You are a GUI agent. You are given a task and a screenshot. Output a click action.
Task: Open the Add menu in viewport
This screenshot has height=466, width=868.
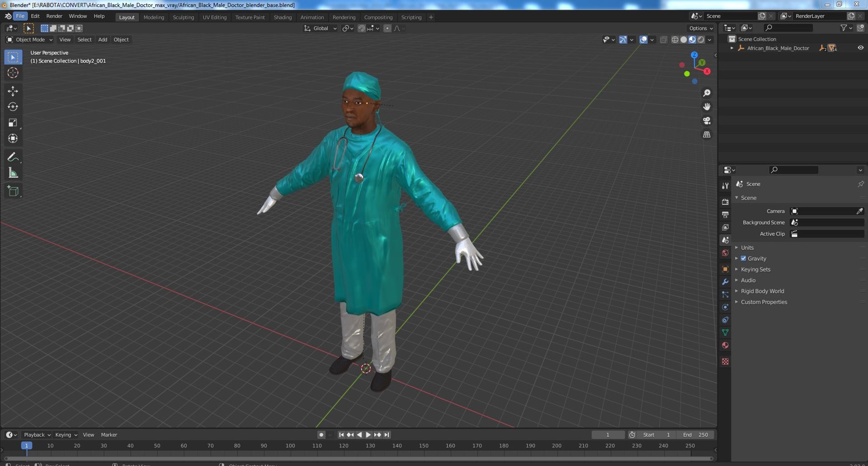103,40
